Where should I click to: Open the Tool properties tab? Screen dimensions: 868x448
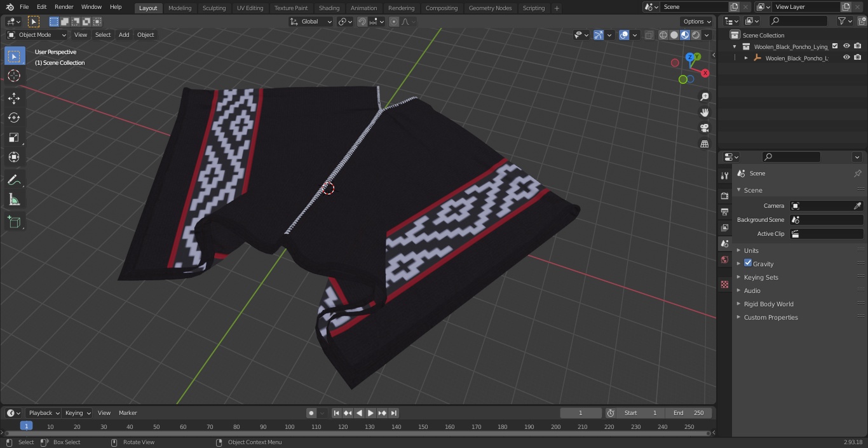[x=724, y=175]
